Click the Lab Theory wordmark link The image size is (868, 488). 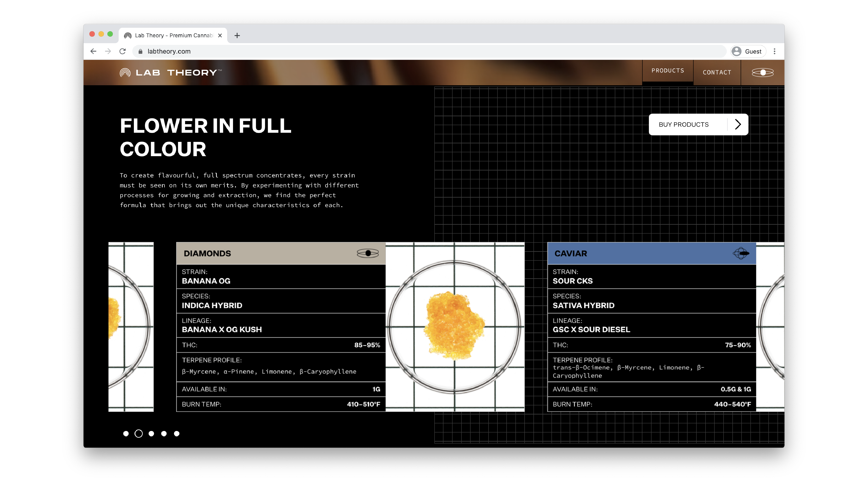click(x=179, y=72)
